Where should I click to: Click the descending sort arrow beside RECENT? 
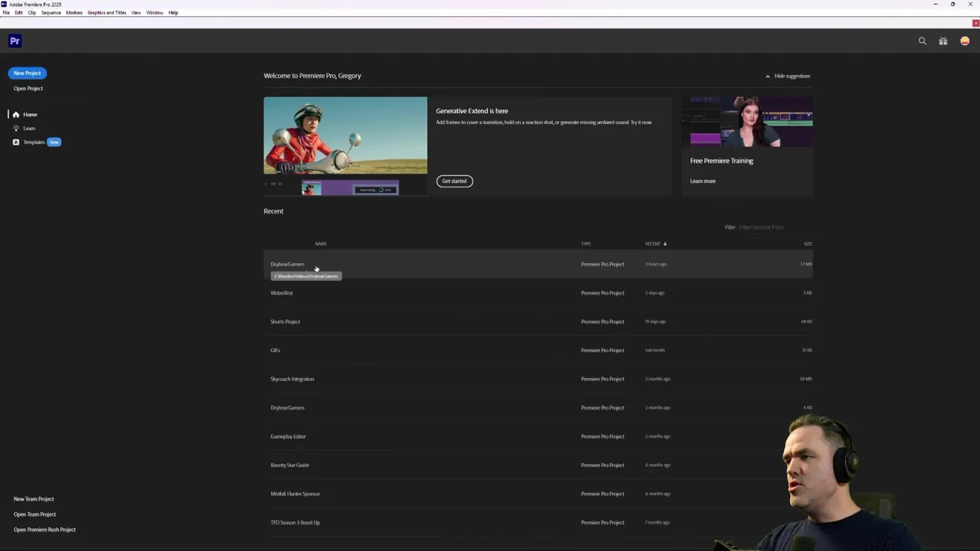coord(665,244)
